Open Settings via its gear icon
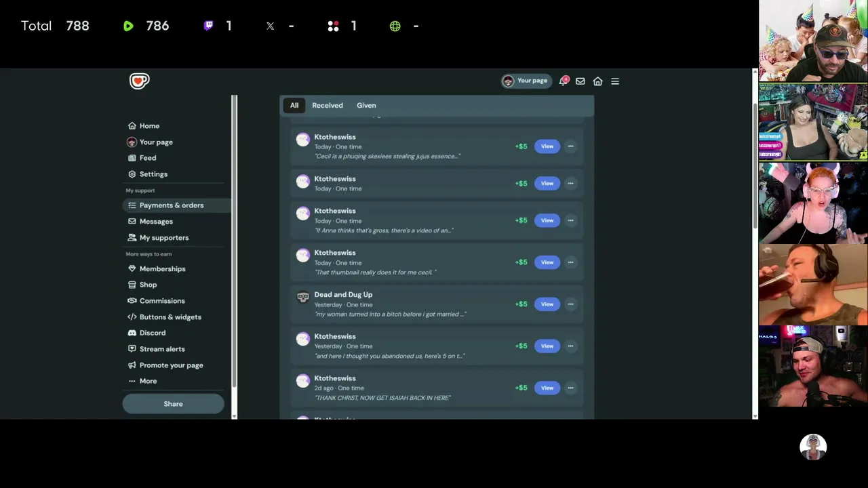 point(132,174)
